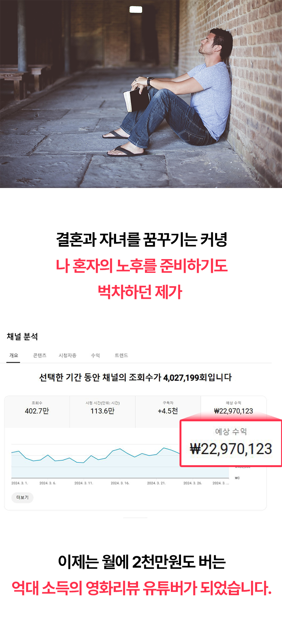Click the photo of man against brick wall

tap(141, 94)
